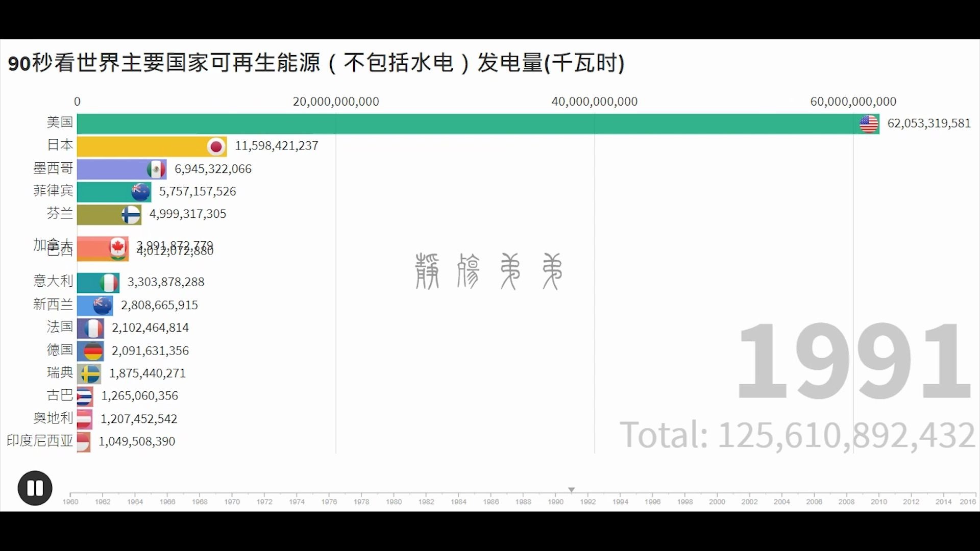The width and height of the screenshot is (980, 551).
Task: Click the value 1,875,440,271
Action: (148, 373)
